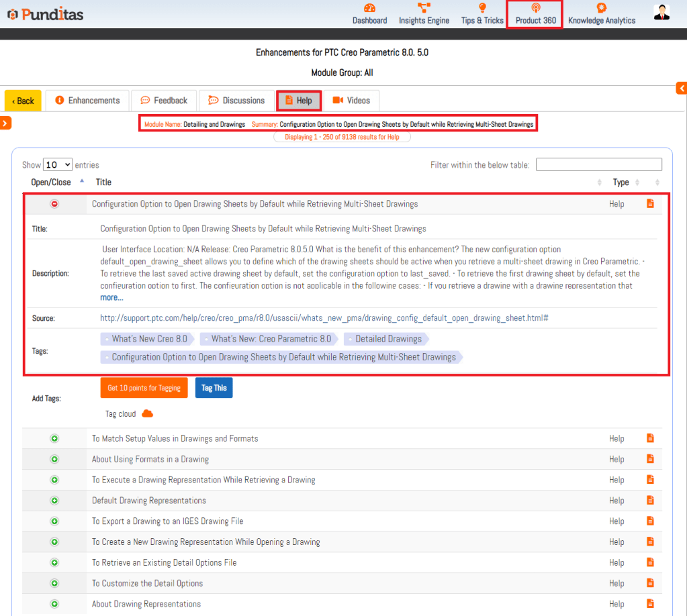Screen dimensions: 687x616
Task: Expand the About Using Formats row
Action: (55, 459)
